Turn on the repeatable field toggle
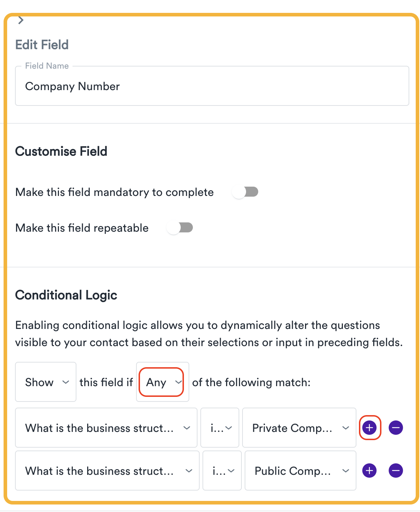 [x=180, y=227]
